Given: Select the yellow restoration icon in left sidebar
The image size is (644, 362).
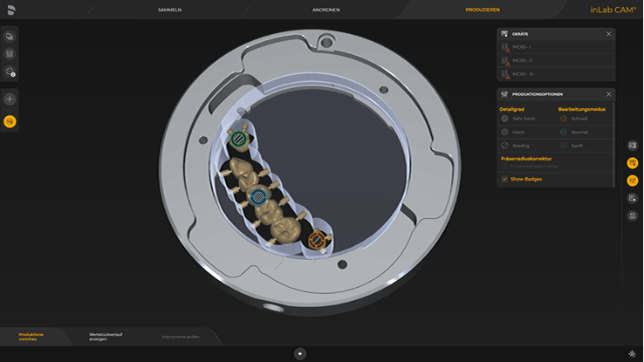Looking at the screenshot, I should click(10, 121).
